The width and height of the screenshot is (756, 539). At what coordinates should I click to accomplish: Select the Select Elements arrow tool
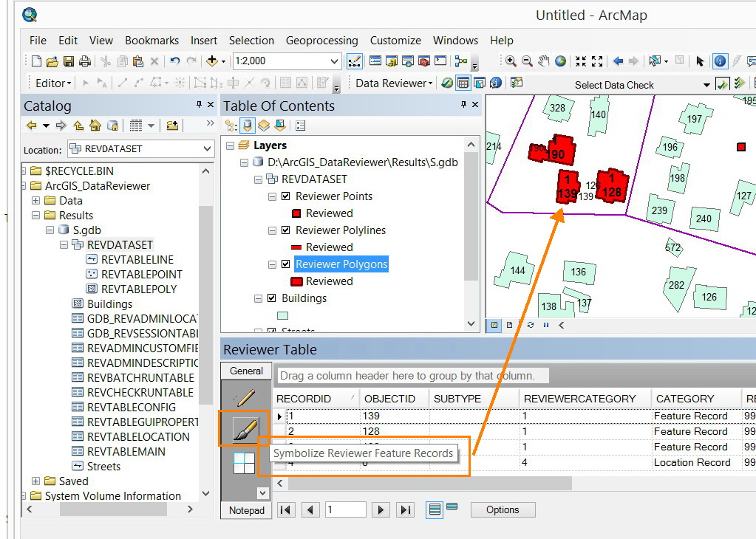(700, 61)
